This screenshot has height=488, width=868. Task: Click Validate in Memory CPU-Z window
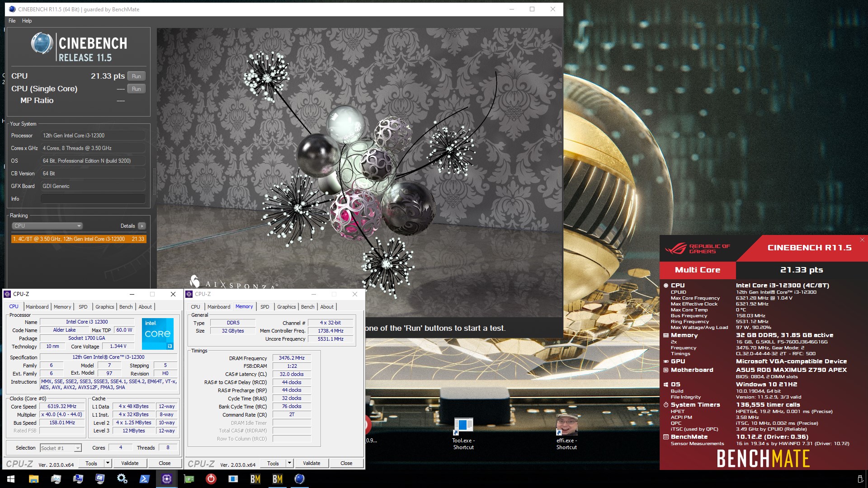tap(311, 463)
